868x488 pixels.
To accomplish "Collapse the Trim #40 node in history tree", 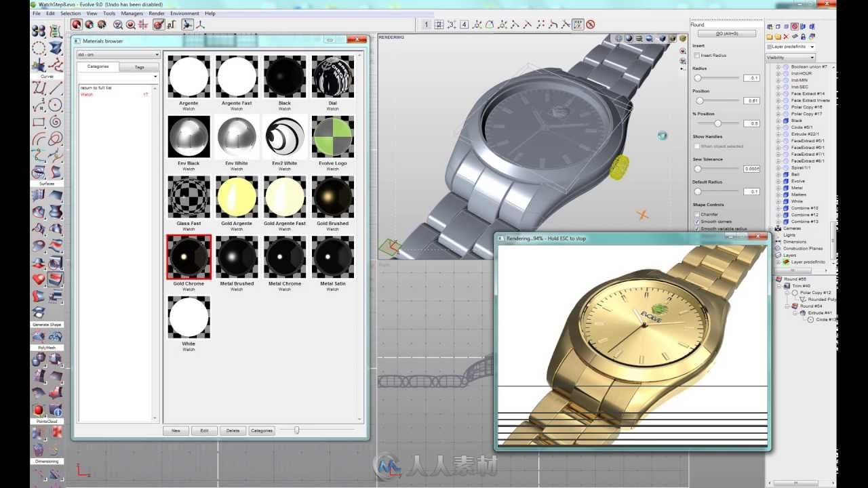I will coord(779,286).
